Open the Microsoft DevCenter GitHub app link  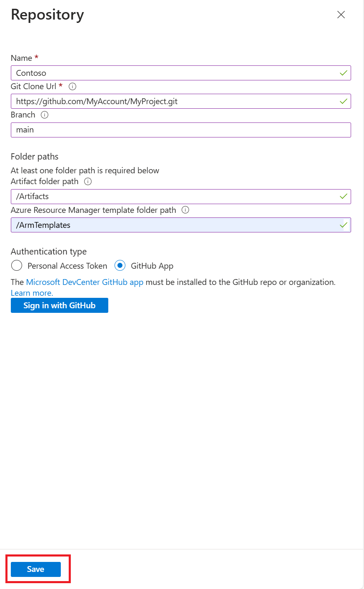[x=85, y=282]
